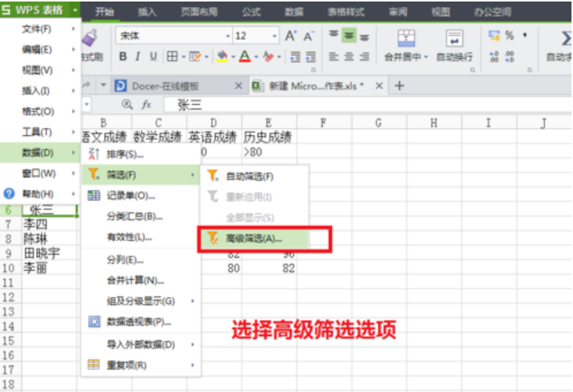Click the increase font size icon
Viewport: 573px width, 392px height.
(291, 36)
